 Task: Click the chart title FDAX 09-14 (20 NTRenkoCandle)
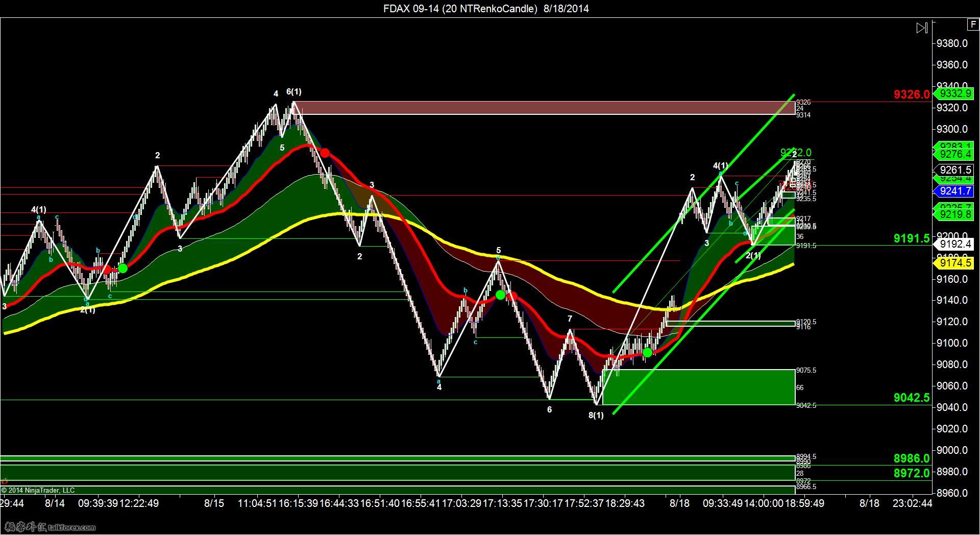pyautogui.click(x=460, y=9)
